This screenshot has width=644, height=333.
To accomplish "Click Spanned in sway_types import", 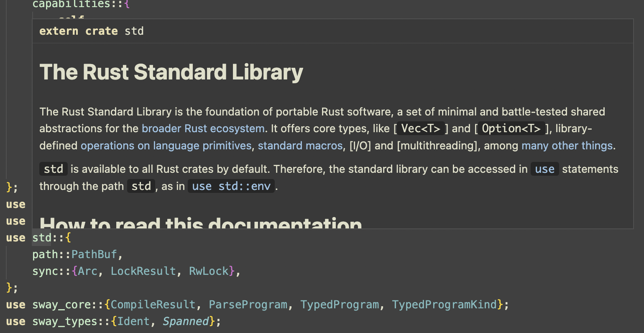I will 186,321.
